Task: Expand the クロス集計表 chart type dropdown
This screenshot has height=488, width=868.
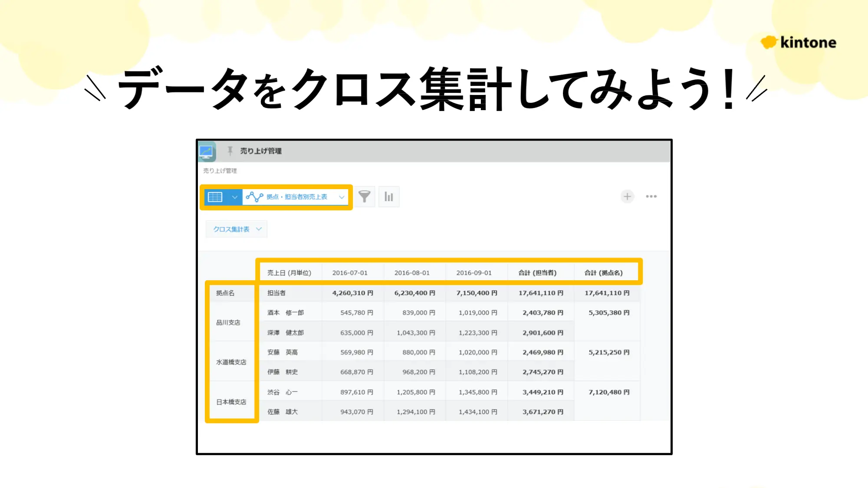Action: coord(237,229)
